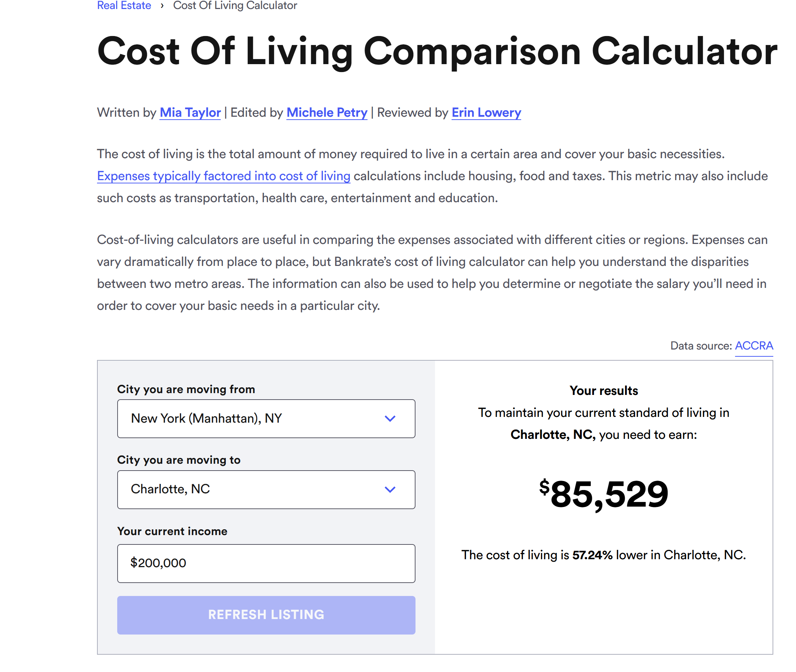Click the "City you are moving from" label
The height and width of the screenshot is (672, 796).
(x=186, y=390)
